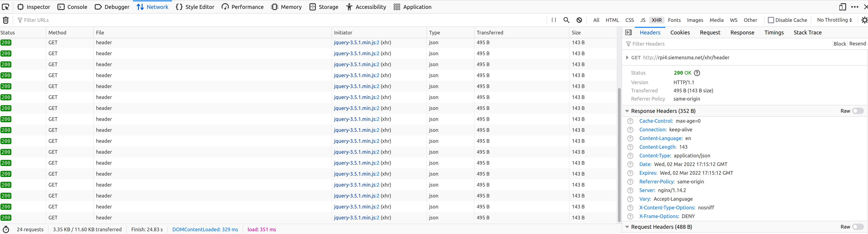Enter Responsive Design Mode

[x=842, y=7]
